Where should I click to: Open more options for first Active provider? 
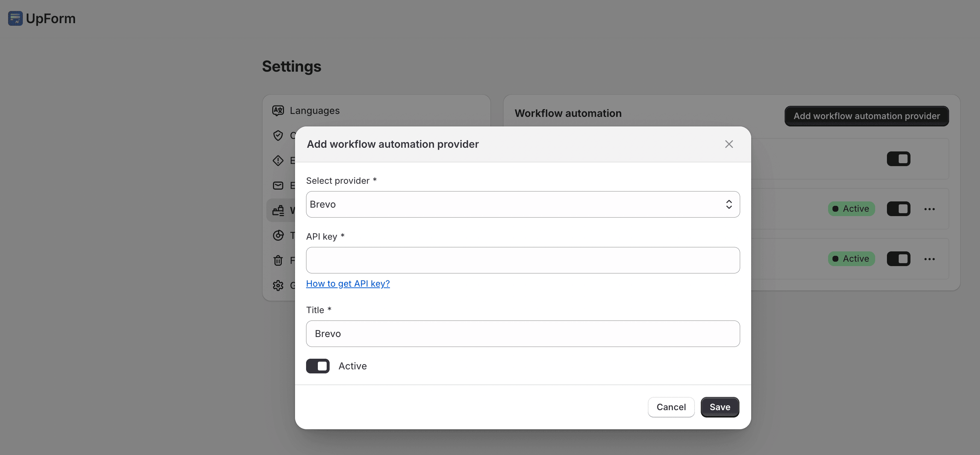[929, 209]
